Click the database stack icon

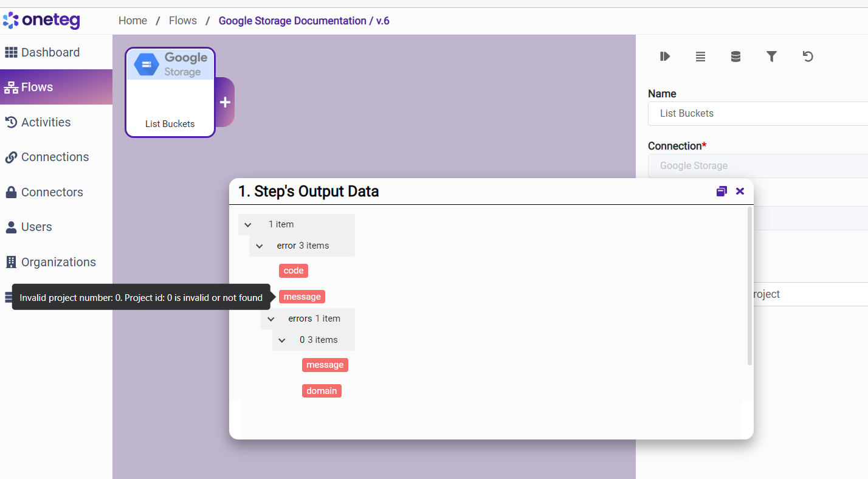click(x=735, y=57)
